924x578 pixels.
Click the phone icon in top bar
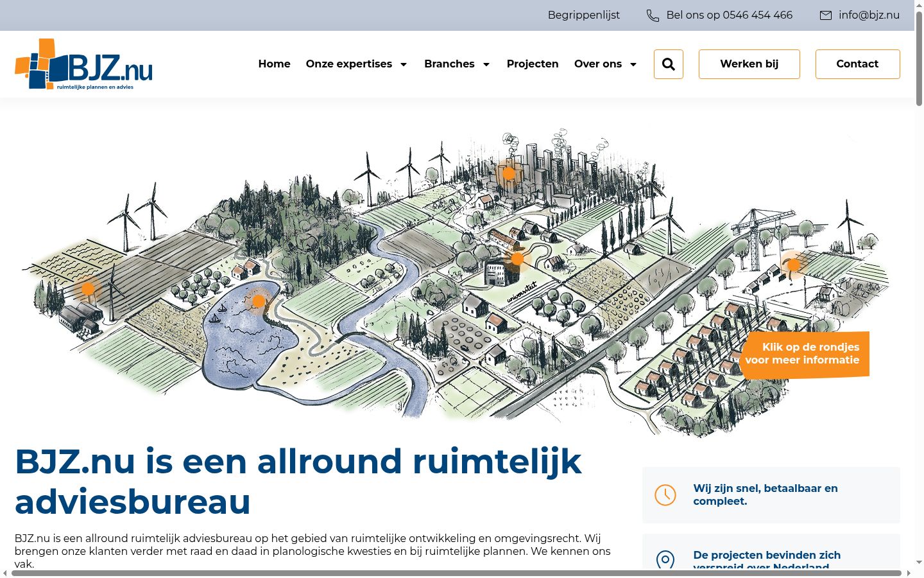(653, 15)
